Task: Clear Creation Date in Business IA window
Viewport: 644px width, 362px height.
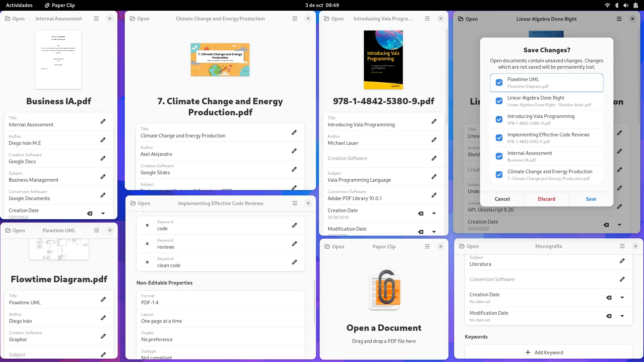Action: point(90,214)
